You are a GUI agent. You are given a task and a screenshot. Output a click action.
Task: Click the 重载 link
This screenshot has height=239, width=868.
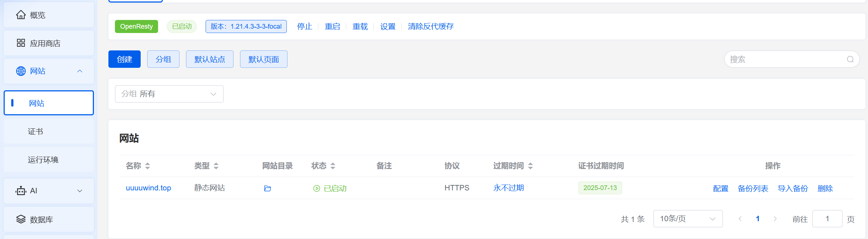360,26
